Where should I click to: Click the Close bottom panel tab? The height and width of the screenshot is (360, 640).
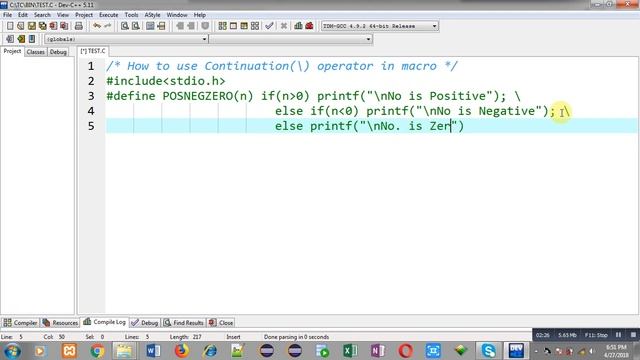point(221,322)
